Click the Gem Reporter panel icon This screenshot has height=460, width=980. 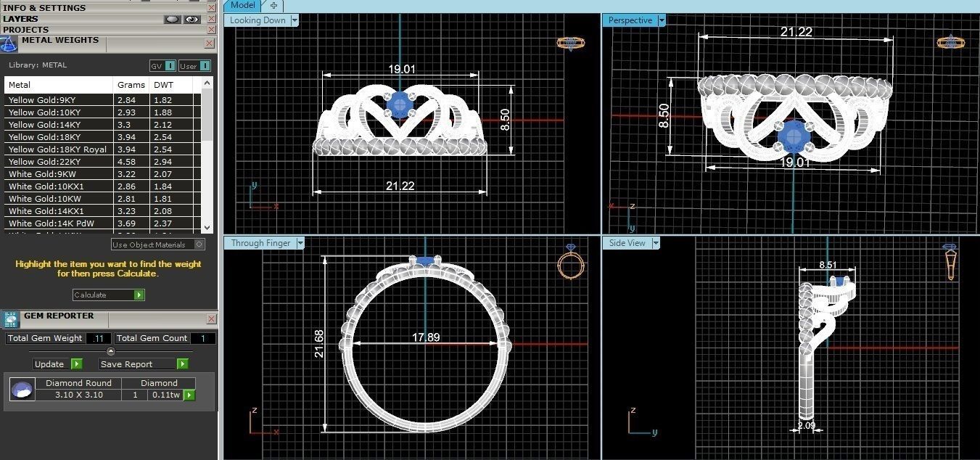[x=11, y=319]
